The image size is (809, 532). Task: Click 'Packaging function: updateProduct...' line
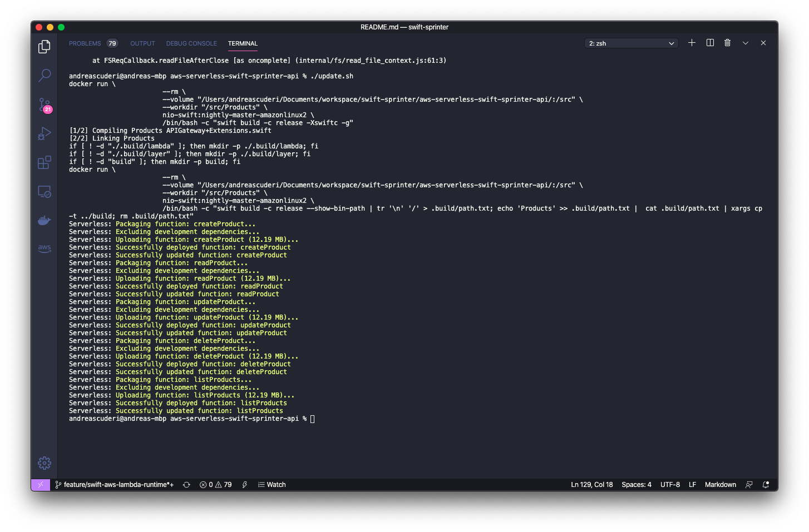[162, 302]
